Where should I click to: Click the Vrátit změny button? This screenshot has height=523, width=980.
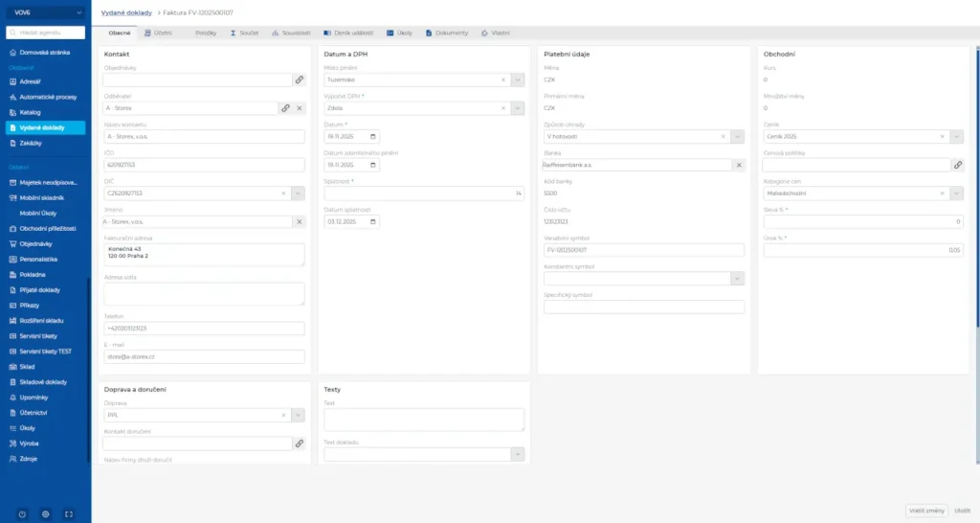[924, 511]
